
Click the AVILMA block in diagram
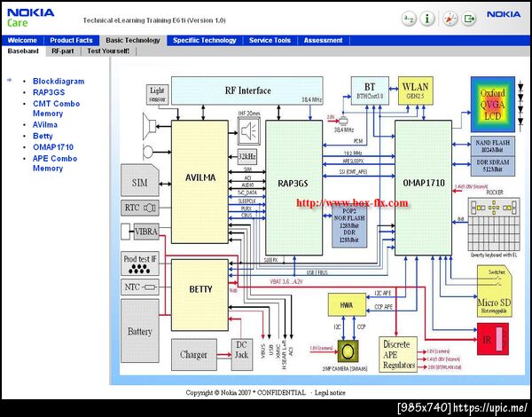coord(199,182)
